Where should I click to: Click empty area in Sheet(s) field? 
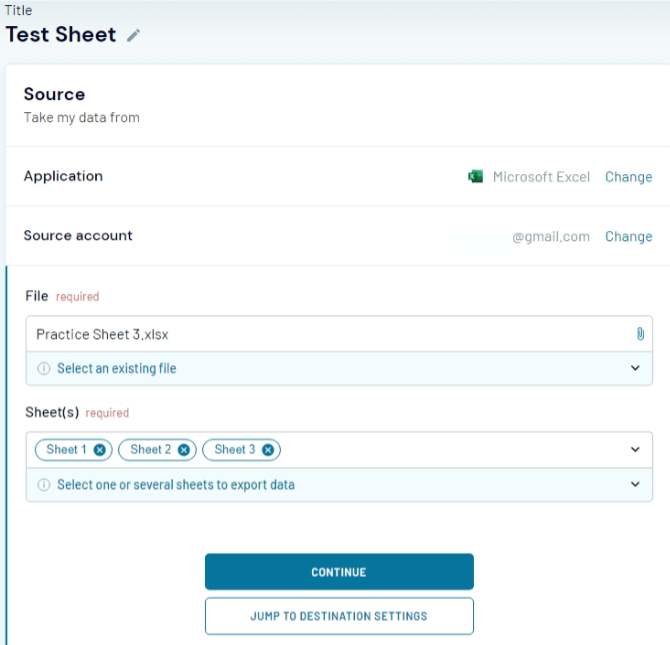coord(450,450)
